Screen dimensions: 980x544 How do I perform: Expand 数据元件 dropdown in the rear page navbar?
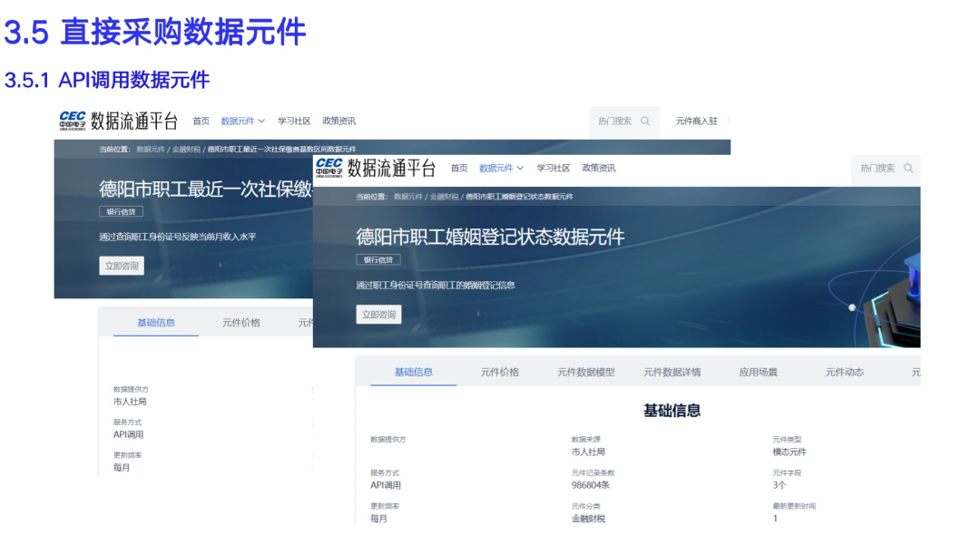pos(242,121)
